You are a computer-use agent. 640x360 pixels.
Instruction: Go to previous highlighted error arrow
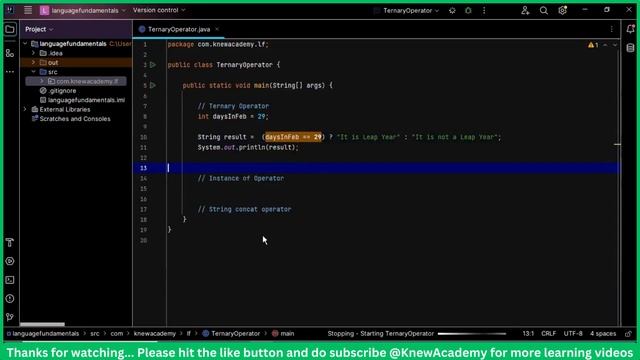[605, 45]
